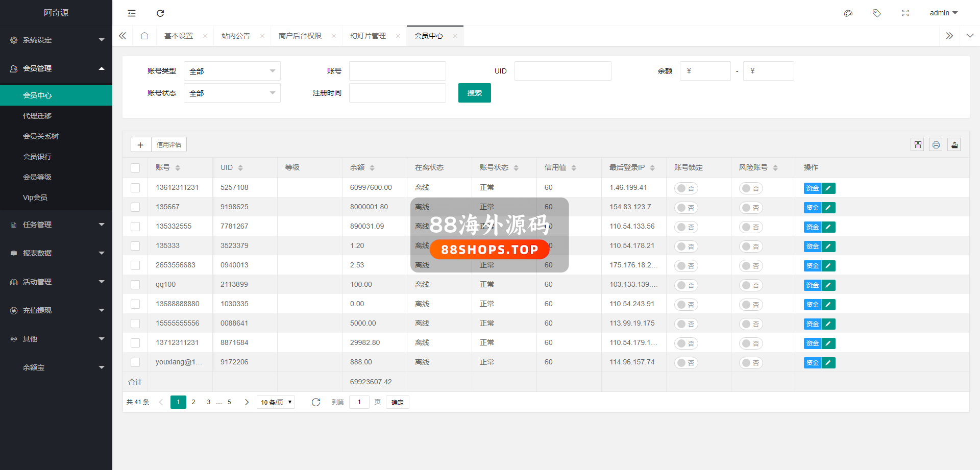
Task: Toggle risk account switch for account qq100
Action: coord(750,285)
